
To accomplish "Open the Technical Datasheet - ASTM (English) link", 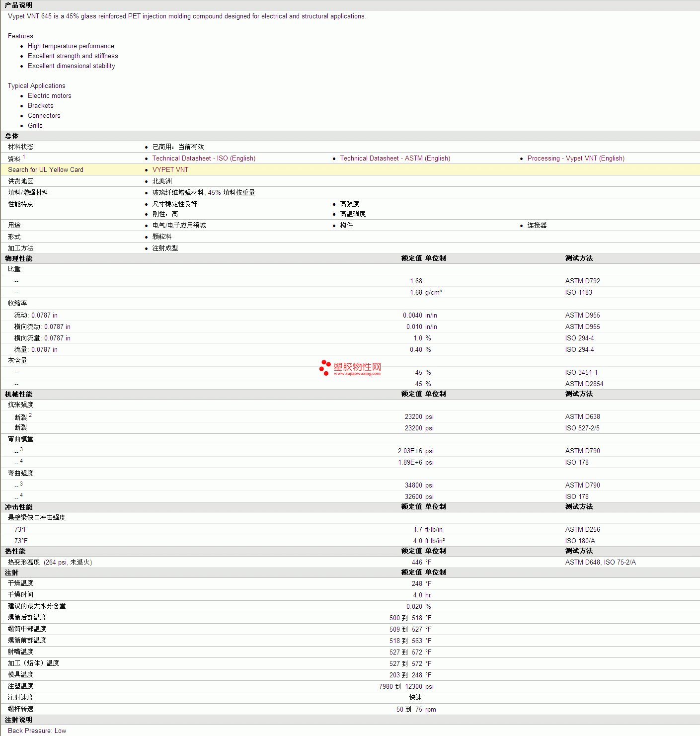I will (395, 159).
